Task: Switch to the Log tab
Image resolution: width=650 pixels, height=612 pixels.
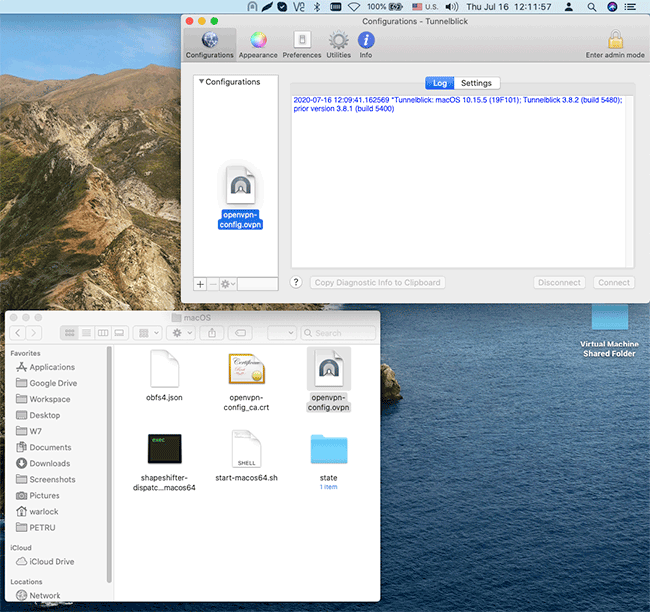Action: click(439, 83)
